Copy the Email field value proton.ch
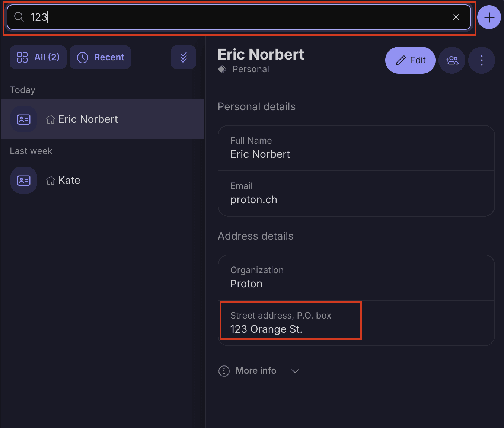 [254, 200]
